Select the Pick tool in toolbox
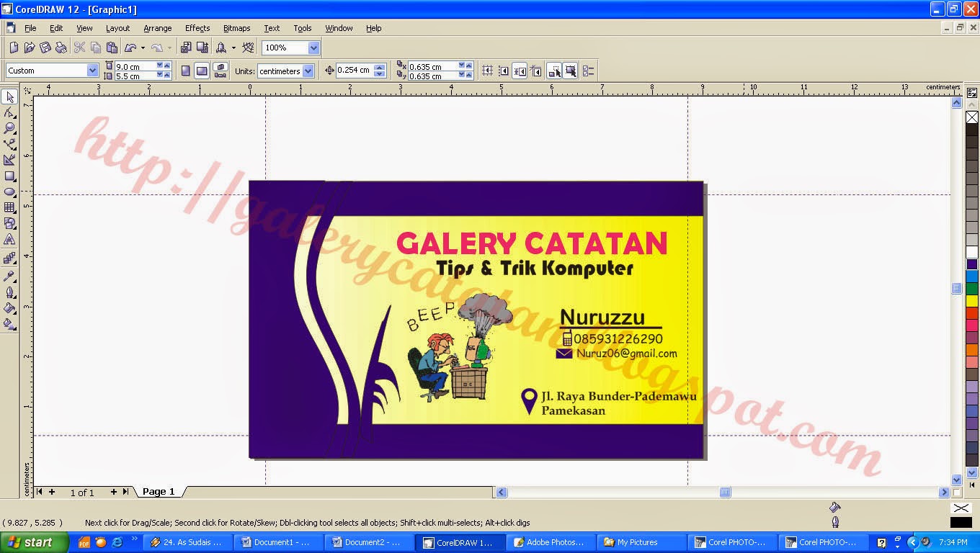The width and height of the screenshot is (980, 553). click(x=9, y=97)
